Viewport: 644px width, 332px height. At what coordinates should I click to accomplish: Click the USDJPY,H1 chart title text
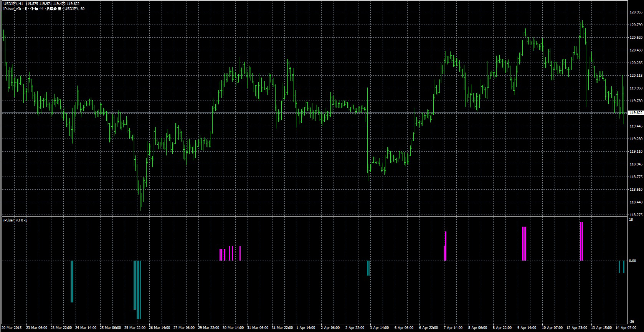(x=13, y=4)
